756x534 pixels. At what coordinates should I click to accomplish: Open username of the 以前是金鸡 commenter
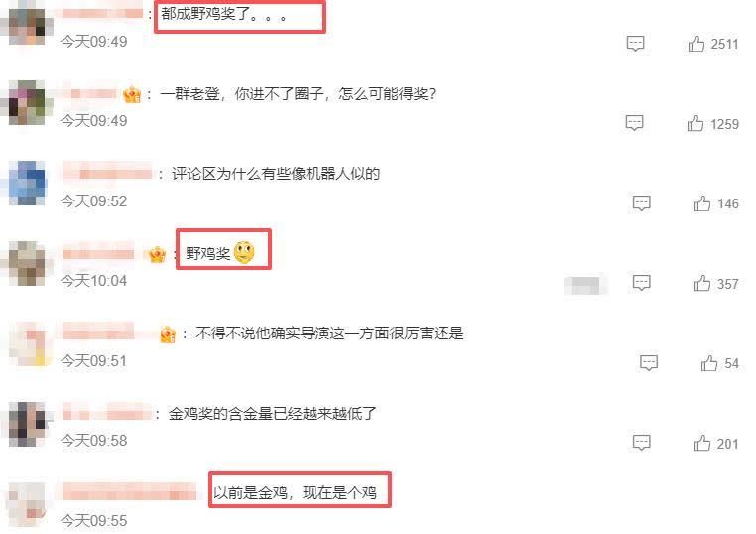click(x=129, y=492)
